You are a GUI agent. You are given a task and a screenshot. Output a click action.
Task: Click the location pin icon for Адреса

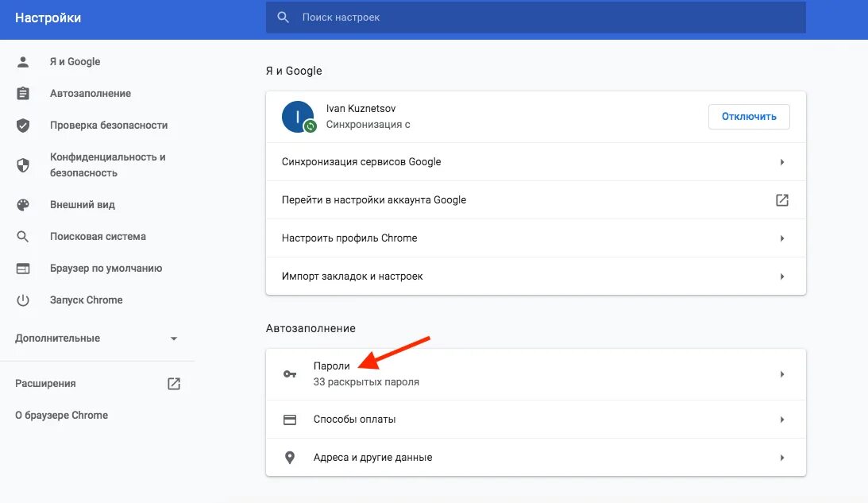coord(290,457)
